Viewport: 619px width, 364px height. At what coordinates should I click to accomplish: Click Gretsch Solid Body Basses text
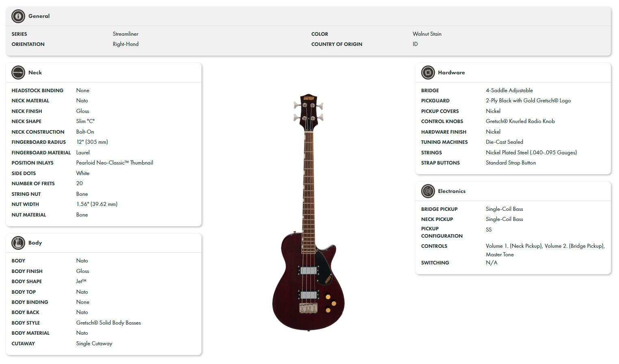click(108, 323)
